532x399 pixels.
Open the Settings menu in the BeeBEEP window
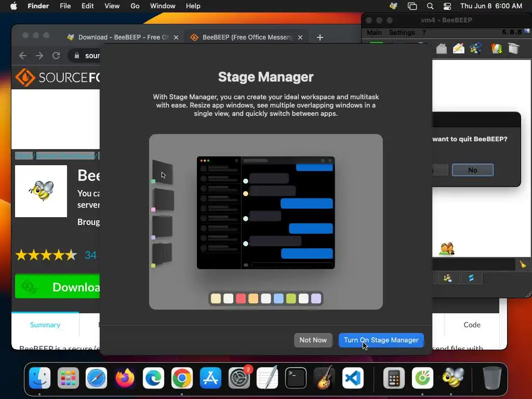tap(402, 33)
